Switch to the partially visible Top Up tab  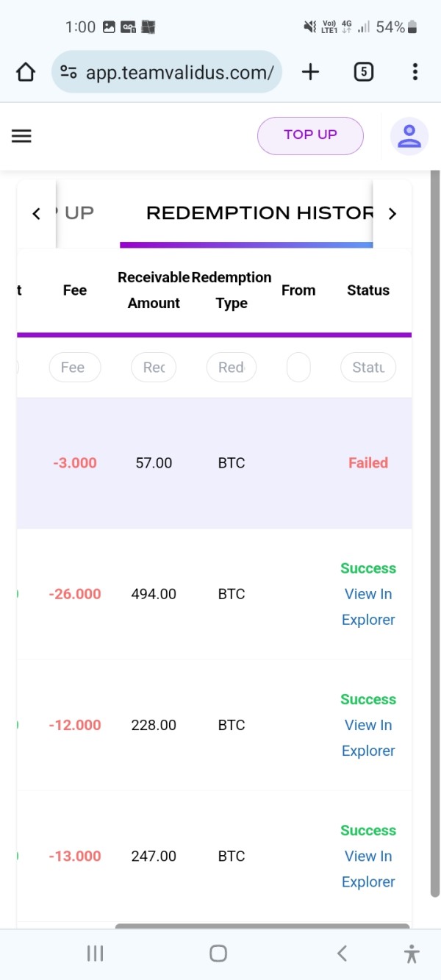point(75,214)
